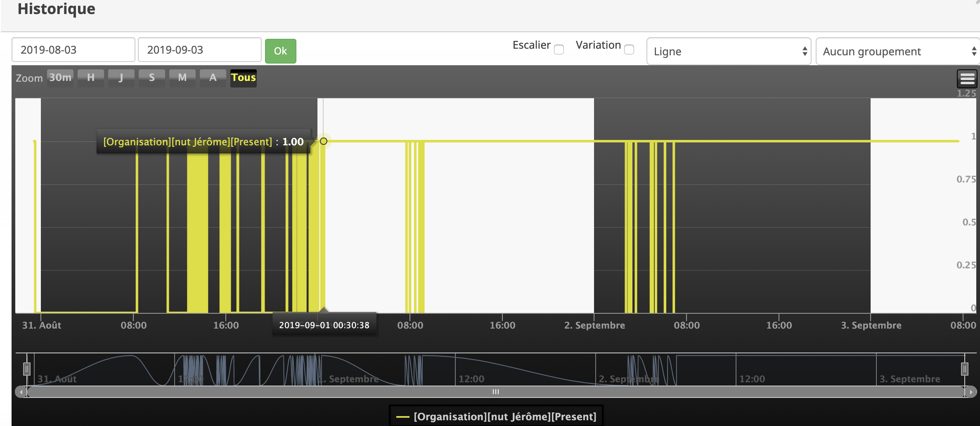Select the J zoom range
The image size is (980, 426).
[121, 78]
